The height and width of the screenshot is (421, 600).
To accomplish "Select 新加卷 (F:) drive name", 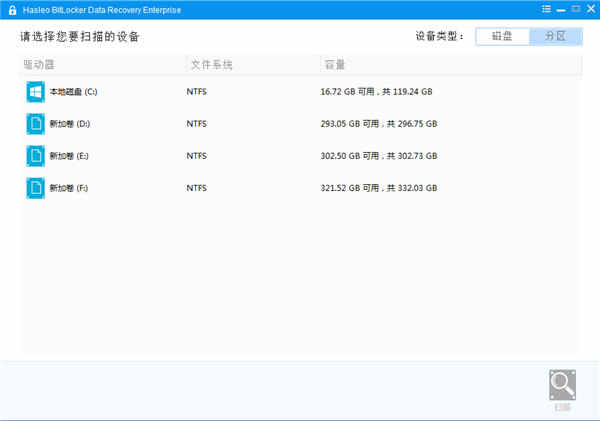I will coord(69,188).
